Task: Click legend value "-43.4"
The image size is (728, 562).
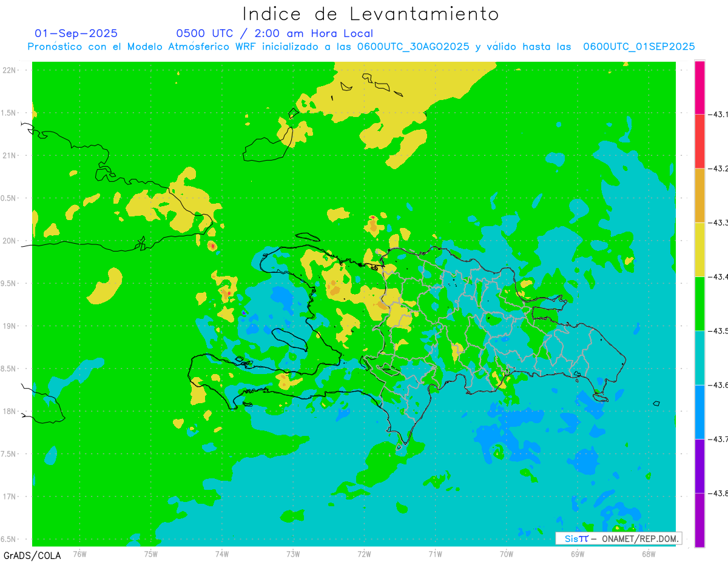Action: (718, 276)
